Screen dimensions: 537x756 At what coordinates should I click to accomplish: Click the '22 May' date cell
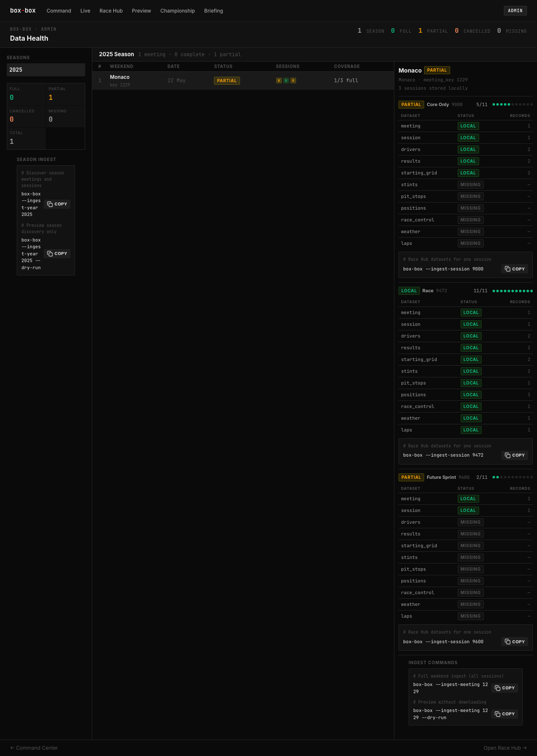177,81
